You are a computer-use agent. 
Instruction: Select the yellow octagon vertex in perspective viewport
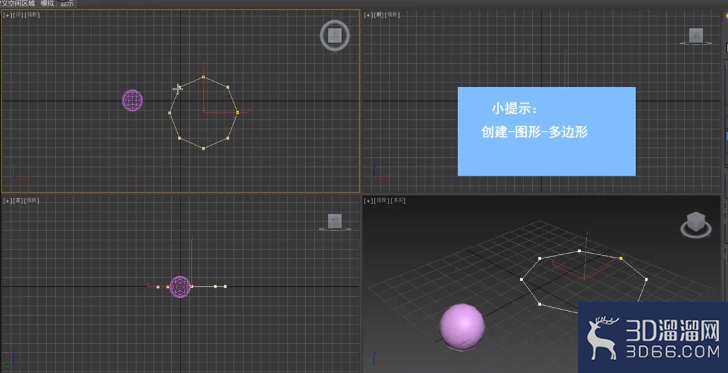click(621, 258)
